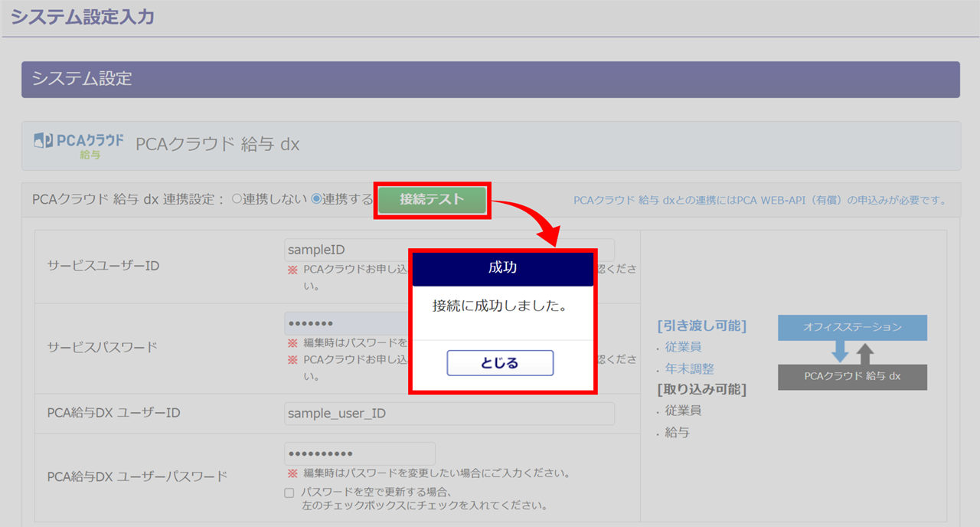Click the サービスパスワード label
This screenshot has width=980, height=527.
point(102,346)
